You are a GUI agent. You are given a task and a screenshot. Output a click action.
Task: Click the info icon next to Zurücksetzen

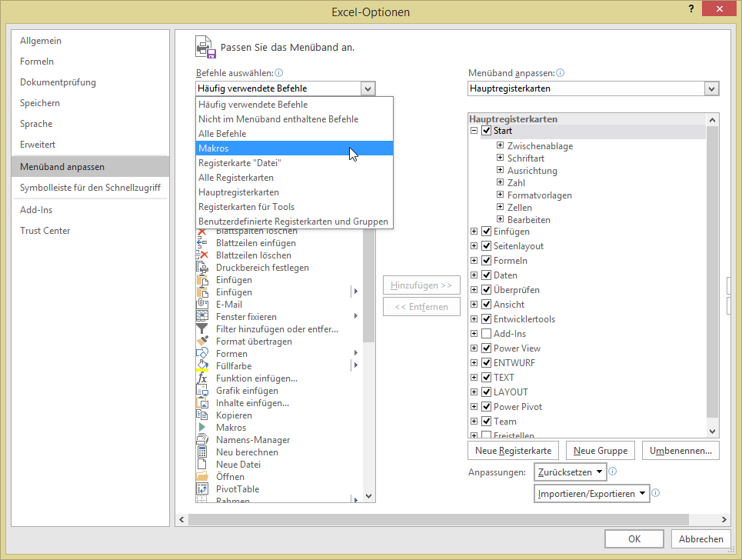click(612, 472)
